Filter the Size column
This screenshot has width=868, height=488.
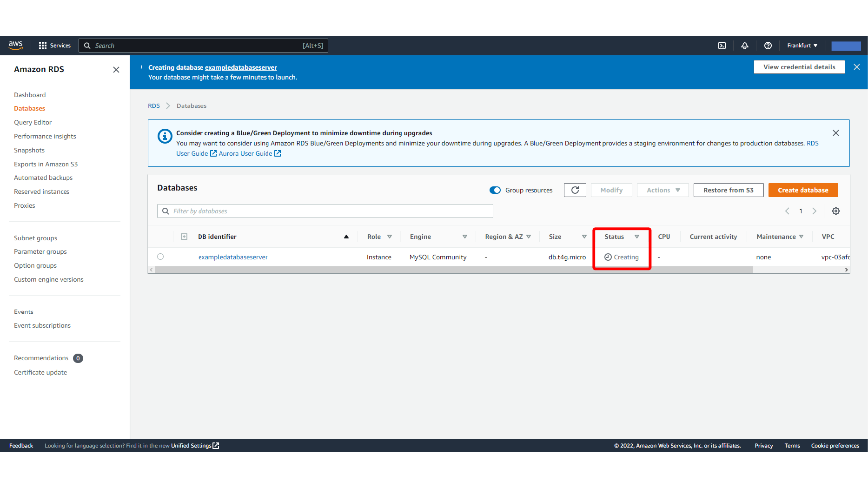584,237
